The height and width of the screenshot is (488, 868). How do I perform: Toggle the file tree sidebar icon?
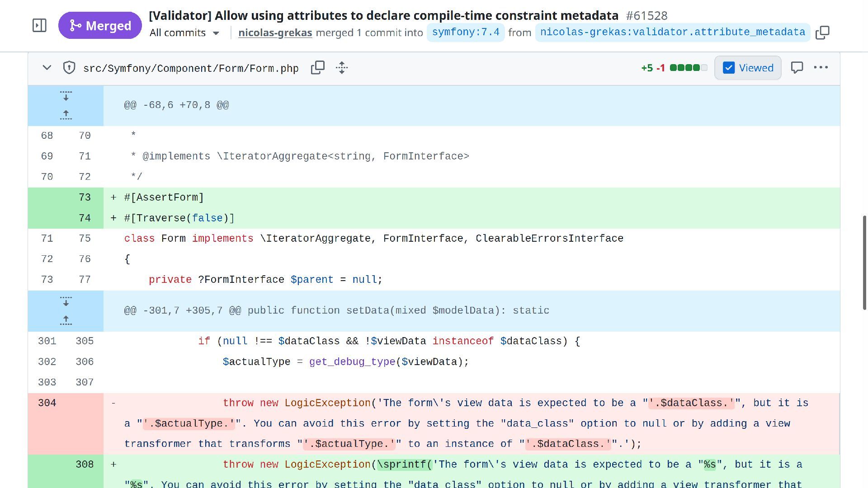(x=40, y=25)
